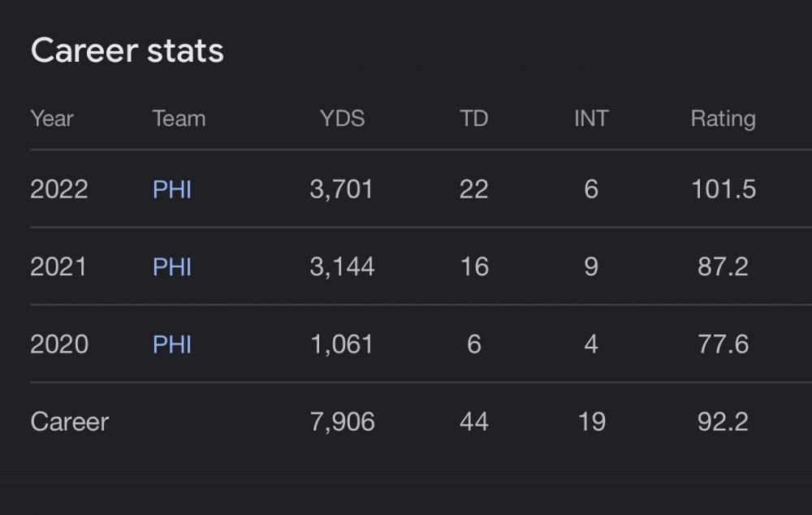This screenshot has width=812, height=515.
Task: Select the Rating column header
Action: (723, 119)
